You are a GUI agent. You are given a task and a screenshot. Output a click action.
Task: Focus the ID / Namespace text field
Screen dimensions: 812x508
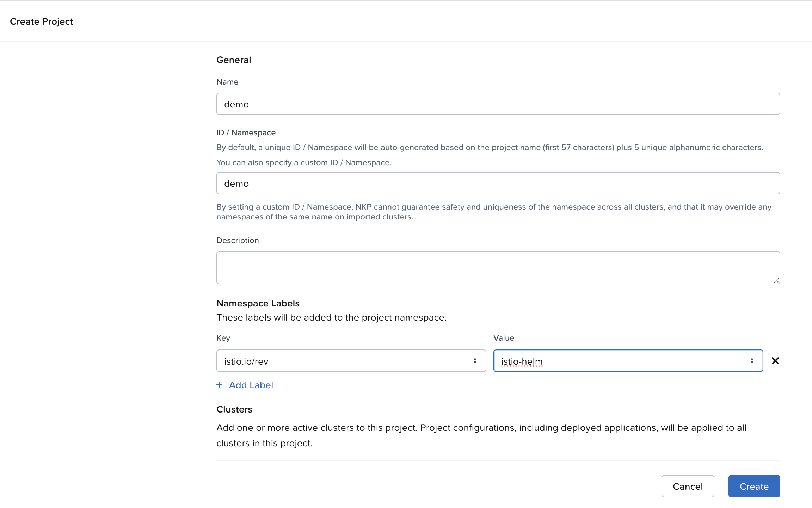[x=498, y=184]
